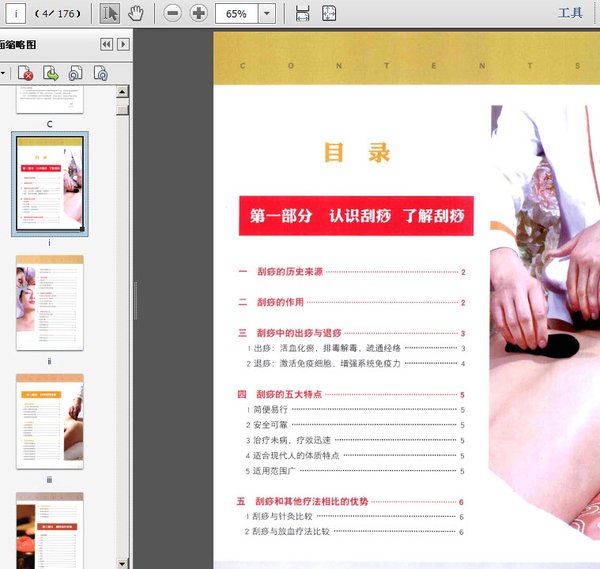Click entry 刮痧与针灸比较

[x=282, y=517]
